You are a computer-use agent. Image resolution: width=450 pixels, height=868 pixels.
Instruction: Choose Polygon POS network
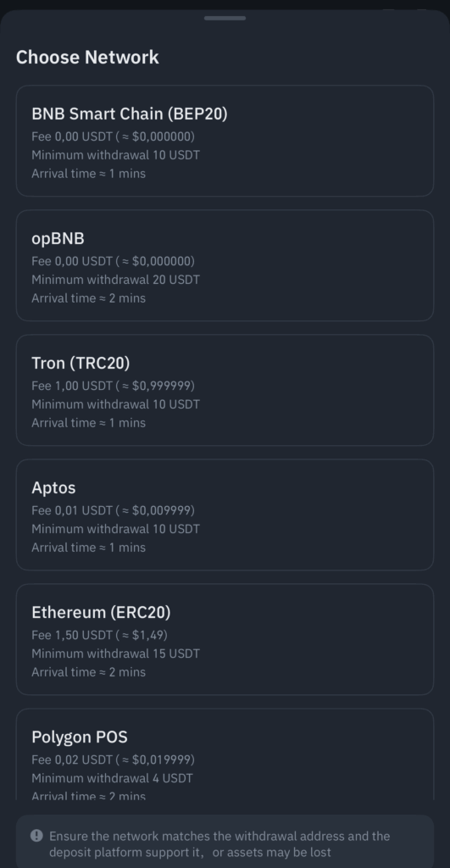pyautogui.click(x=225, y=754)
